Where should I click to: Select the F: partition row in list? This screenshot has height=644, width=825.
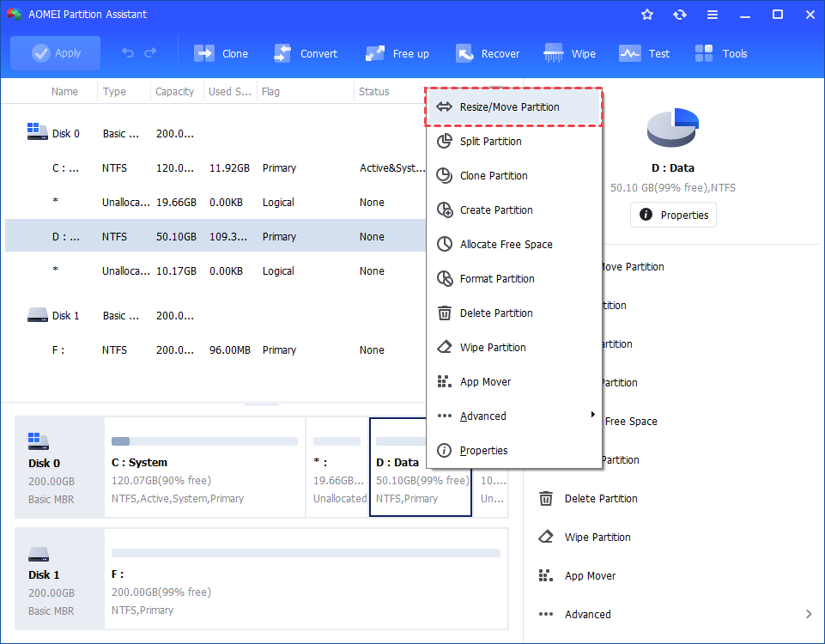click(x=215, y=350)
